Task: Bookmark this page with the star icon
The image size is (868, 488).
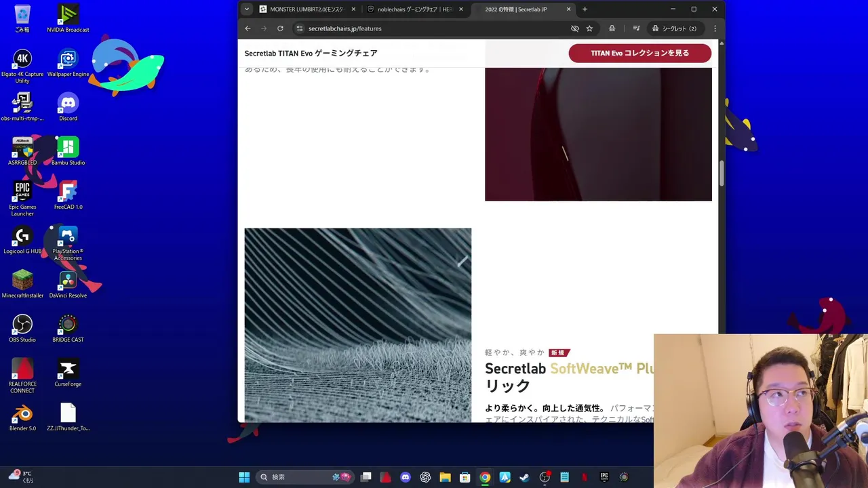Action: pyautogui.click(x=589, y=28)
